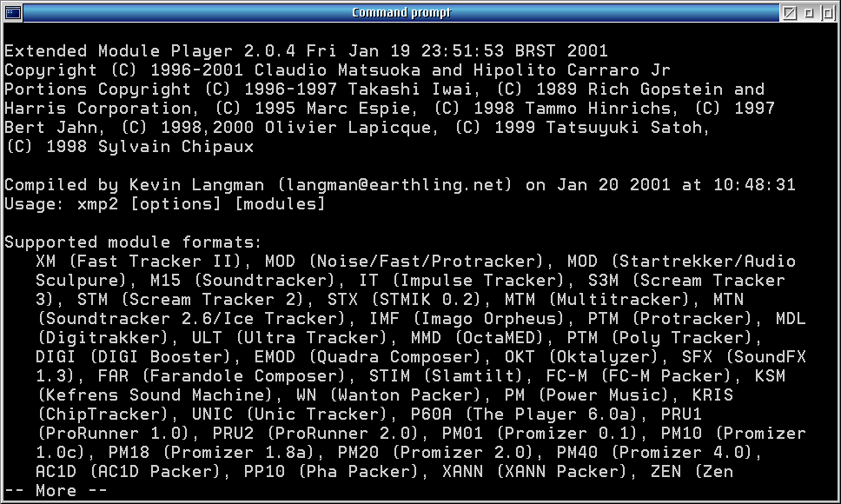
Task: Click the entry "STX (STMIK 0.2)"
Action: [x=404, y=300]
